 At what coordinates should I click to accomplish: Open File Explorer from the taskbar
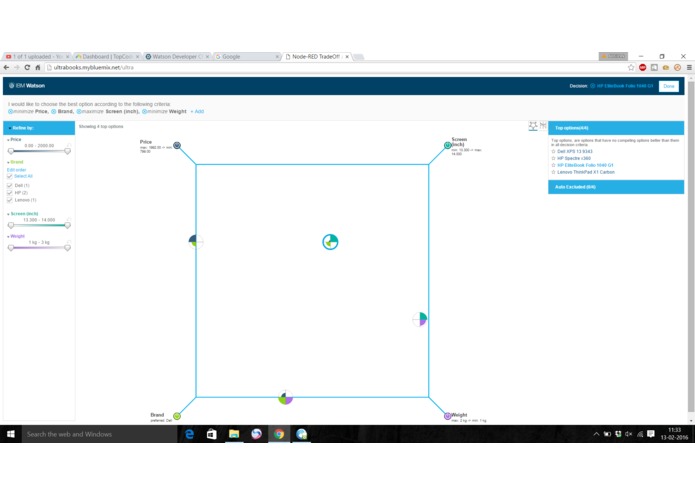234,434
